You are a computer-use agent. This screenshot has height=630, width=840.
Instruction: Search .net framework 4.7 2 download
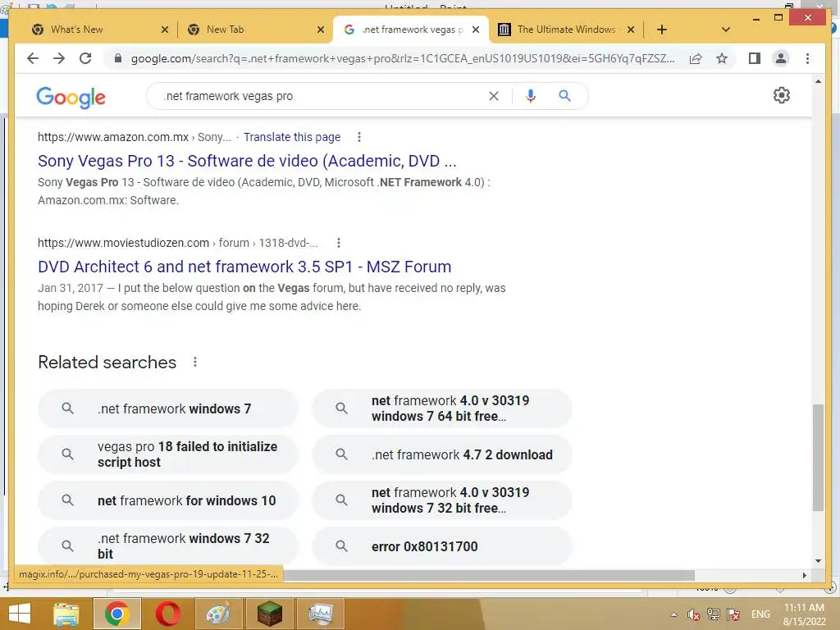click(442, 454)
